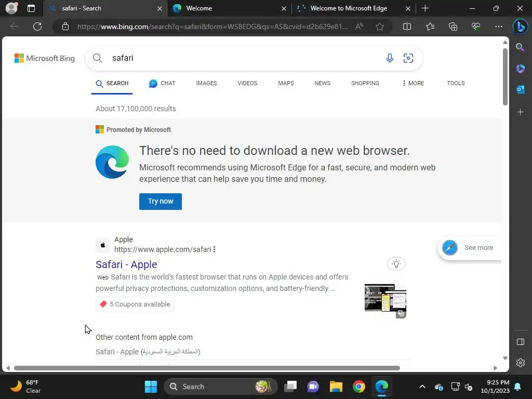Search using an image icon
This screenshot has height=399, width=532.
(408, 58)
